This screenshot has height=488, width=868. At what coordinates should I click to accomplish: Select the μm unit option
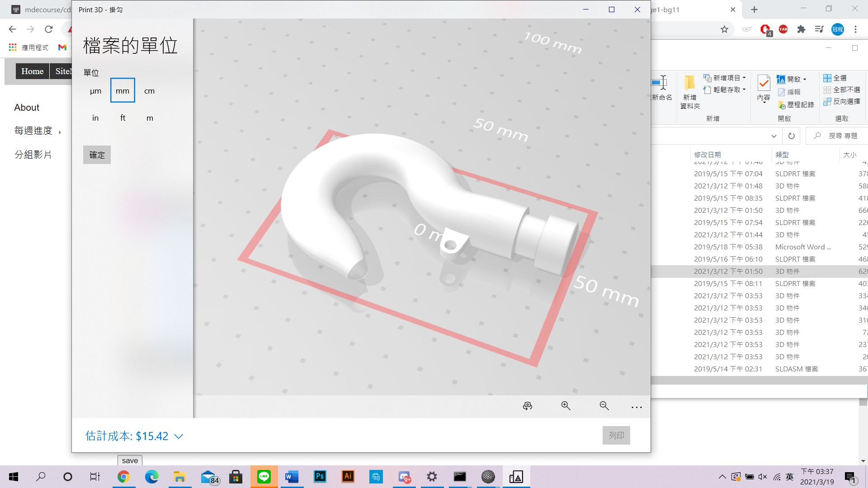[x=95, y=91]
